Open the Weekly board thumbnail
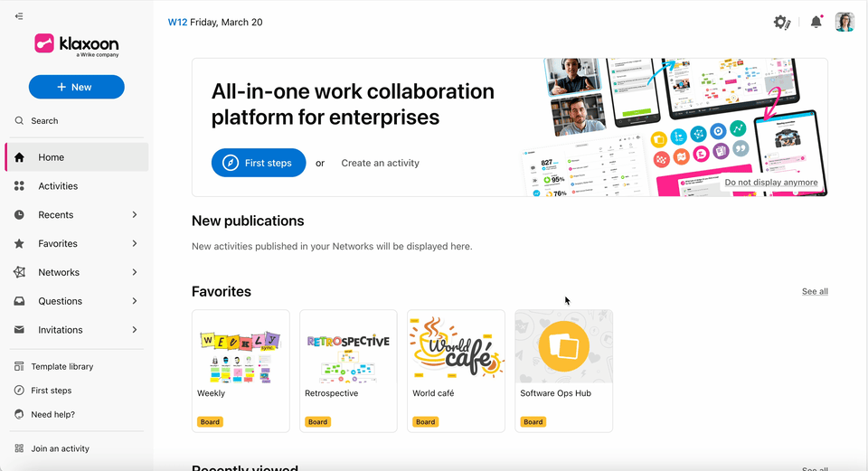Screen dimensions: 868x471 tap(241, 347)
